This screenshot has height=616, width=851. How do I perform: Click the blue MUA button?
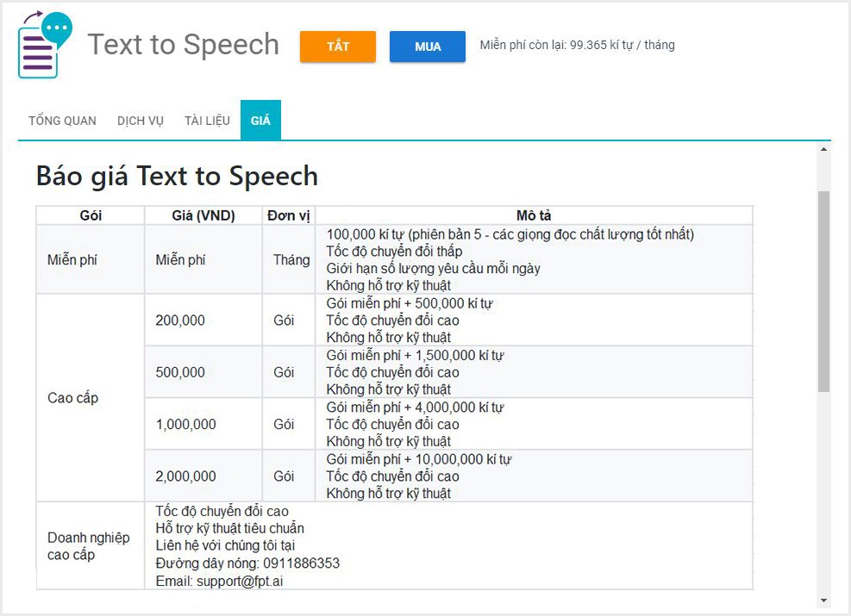427,47
